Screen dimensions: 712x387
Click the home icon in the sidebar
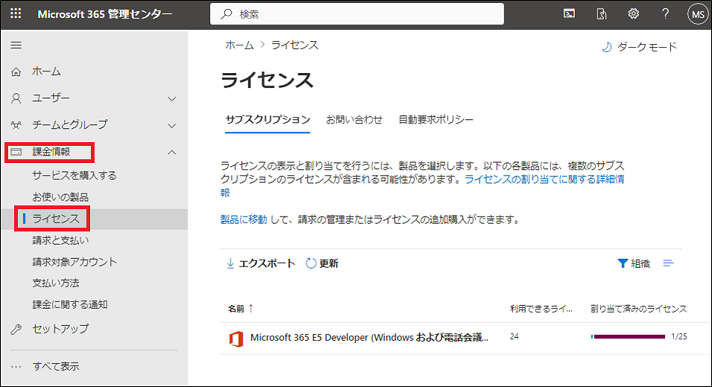16,72
